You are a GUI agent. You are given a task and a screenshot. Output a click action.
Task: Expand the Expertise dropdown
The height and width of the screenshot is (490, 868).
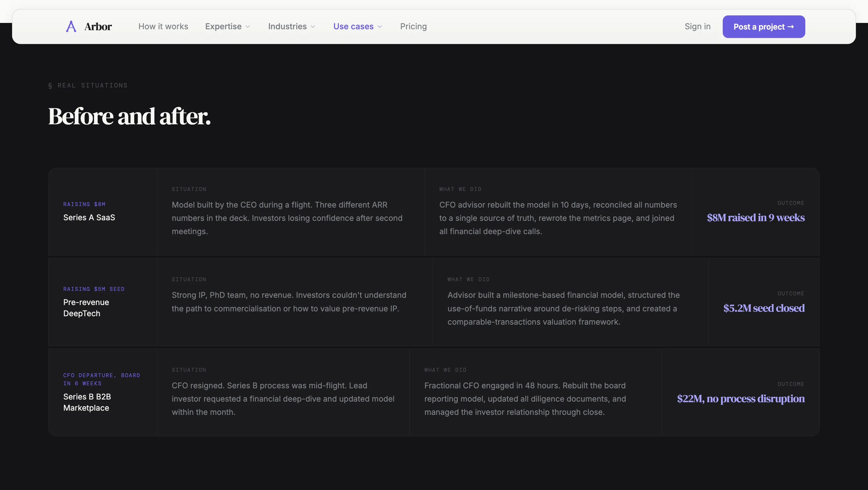pyautogui.click(x=228, y=26)
